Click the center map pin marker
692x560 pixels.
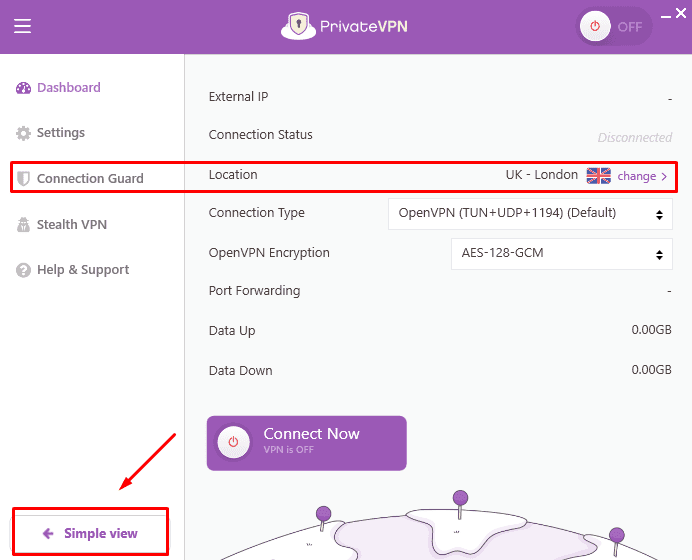click(460, 499)
